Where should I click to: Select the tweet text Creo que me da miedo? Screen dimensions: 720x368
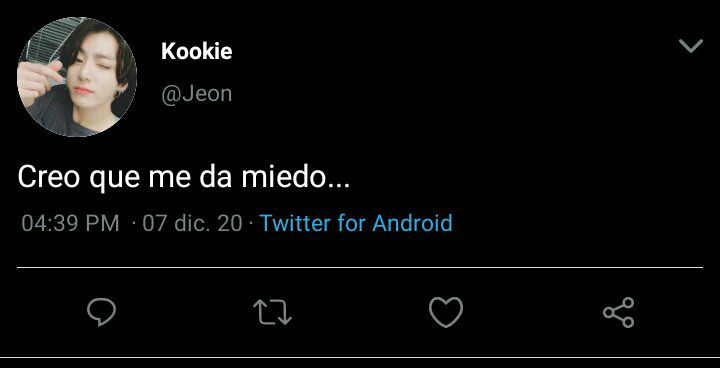click(x=184, y=178)
